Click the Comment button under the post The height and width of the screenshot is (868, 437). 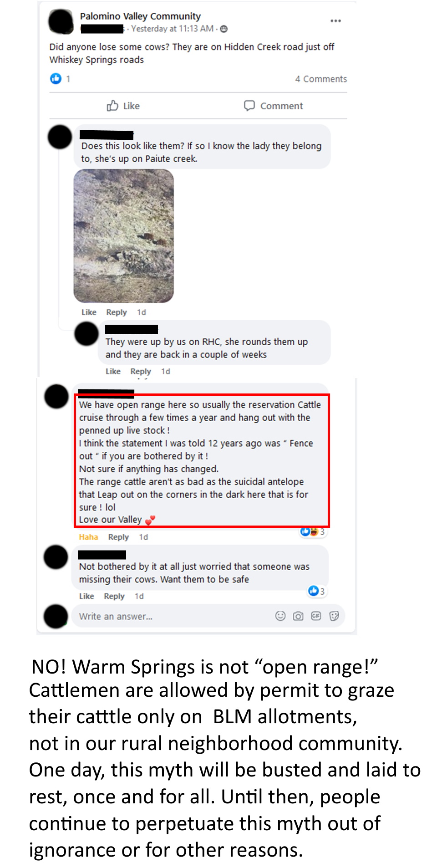(x=273, y=106)
